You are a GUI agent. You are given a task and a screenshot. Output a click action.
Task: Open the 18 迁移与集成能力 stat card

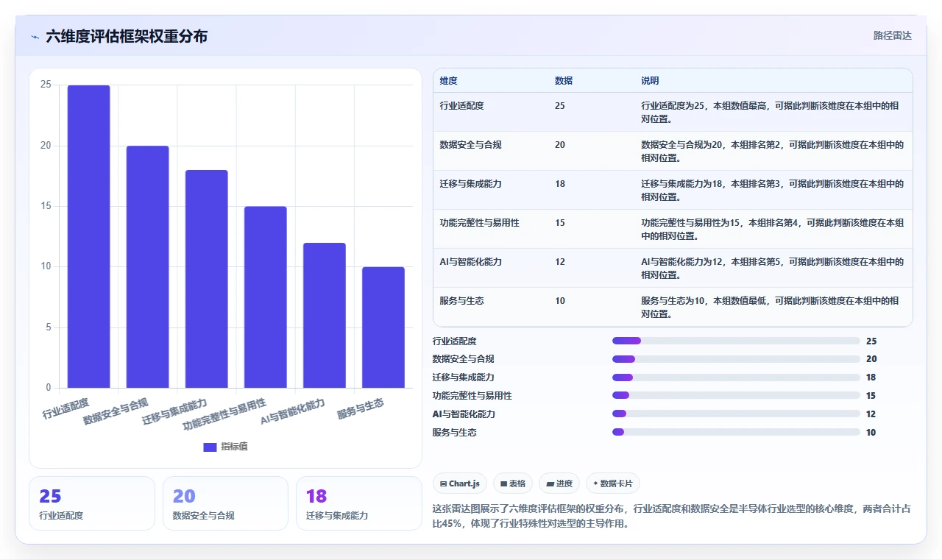[358, 503]
